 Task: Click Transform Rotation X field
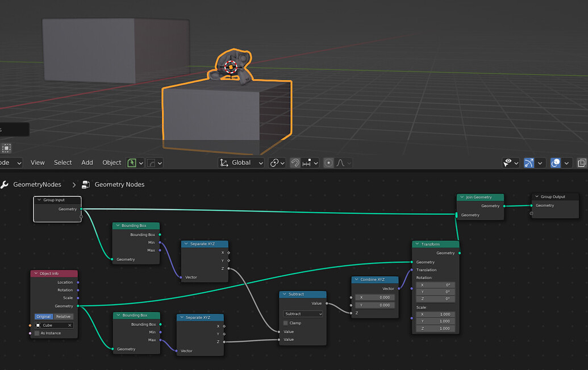point(435,285)
